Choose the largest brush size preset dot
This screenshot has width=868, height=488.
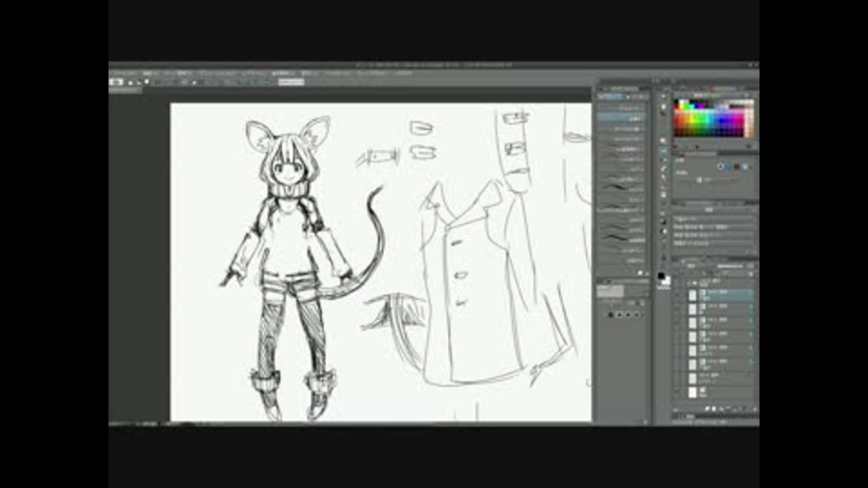[x=637, y=314]
